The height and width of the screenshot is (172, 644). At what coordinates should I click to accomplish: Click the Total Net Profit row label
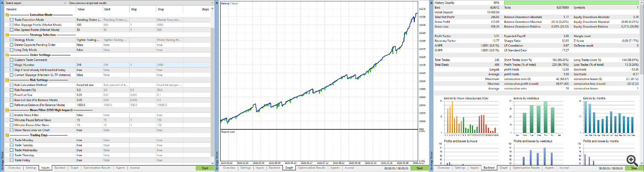pos(445,18)
